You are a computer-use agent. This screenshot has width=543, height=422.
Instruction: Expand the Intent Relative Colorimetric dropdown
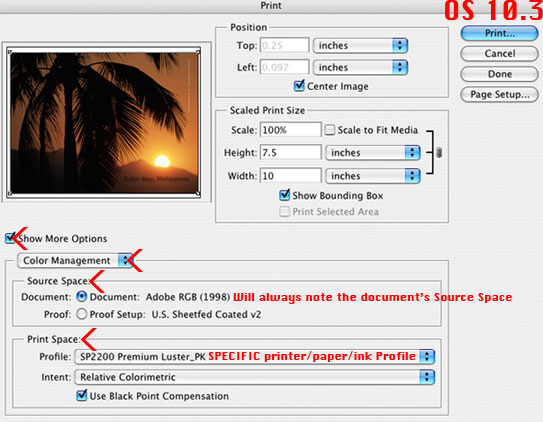coord(254,377)
